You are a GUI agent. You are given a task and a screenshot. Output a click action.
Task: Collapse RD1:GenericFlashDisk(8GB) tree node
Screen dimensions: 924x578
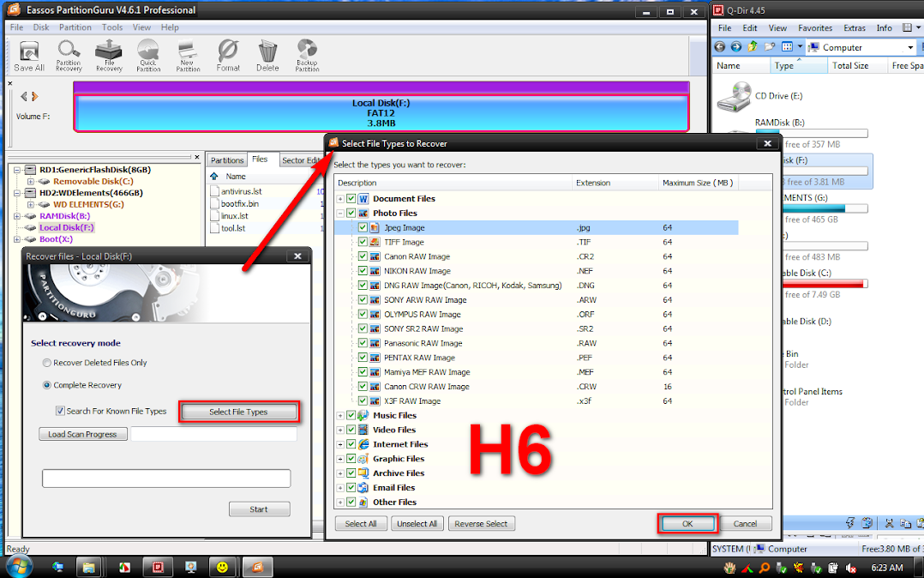17,170
